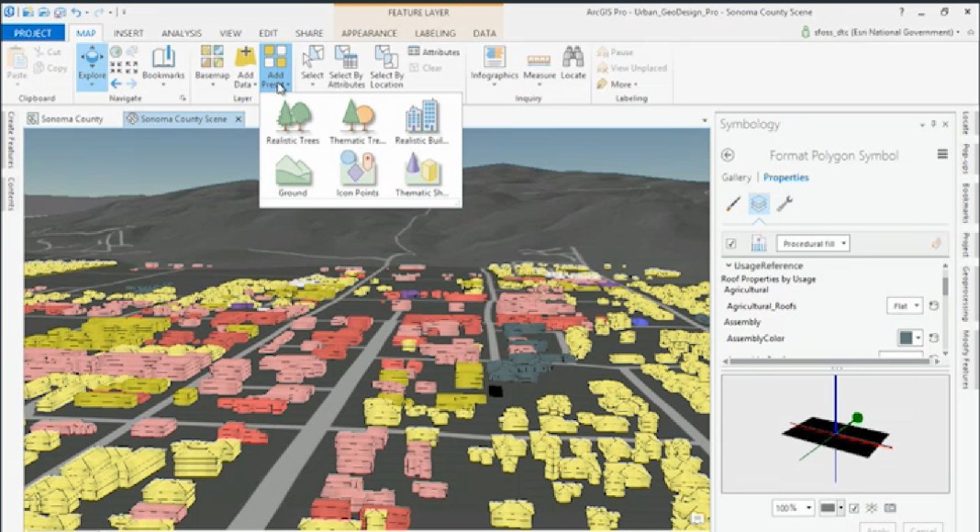The width and height of the screenshot is (980, 532).
Task: Click the Properties link in Symbology
Action: pos(785,177)
